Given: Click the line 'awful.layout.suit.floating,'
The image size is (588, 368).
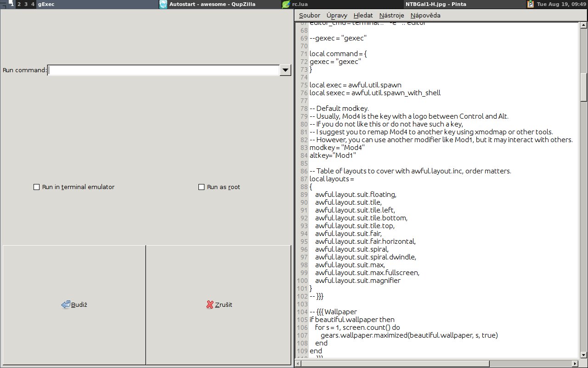Looking at the screenshot, I should pyautogui.click(x=356, y=195).
